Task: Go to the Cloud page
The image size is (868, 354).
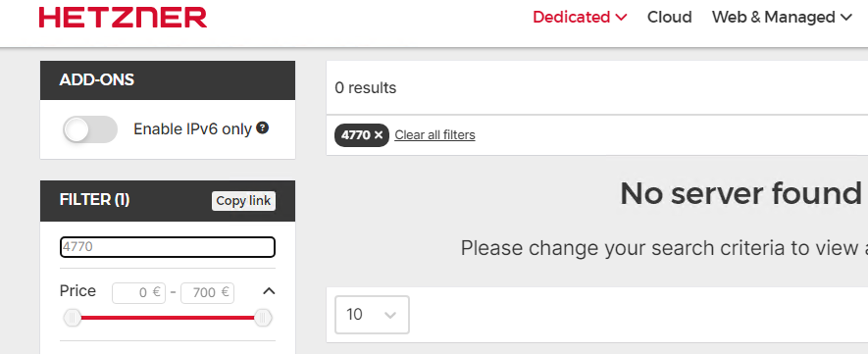Action: click(x=669, y=17)
